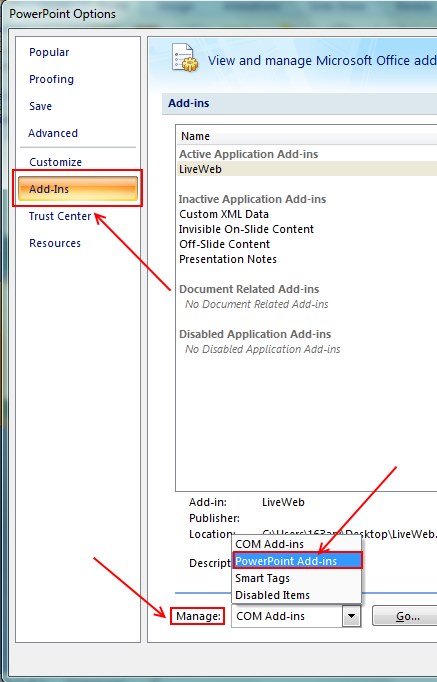Open the Trust Center category
The width and height of the screenshot is (437, 682).
pyautogui.click(x=60, y=216)
